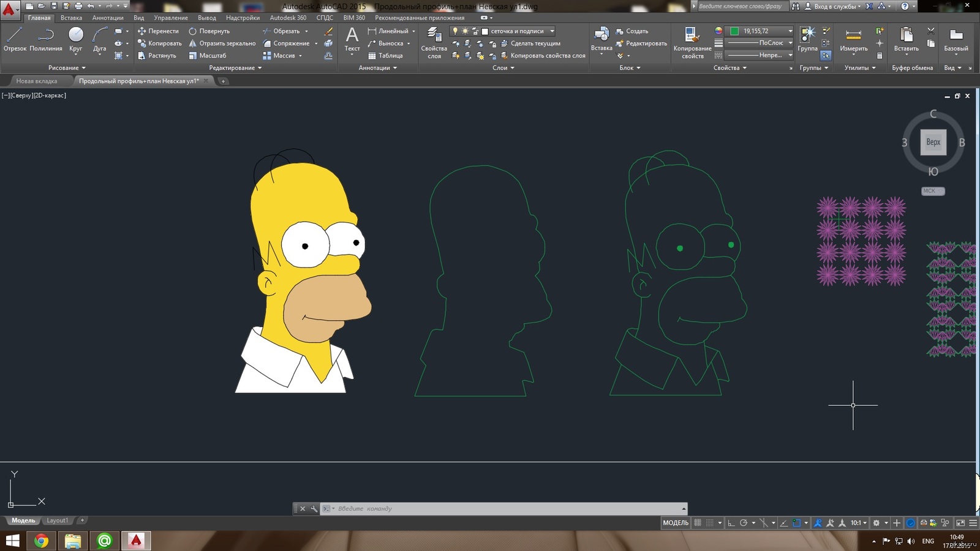Open the layer dropdown сеточка и подписи
This screenshot has height=551, width=980.
502,31
